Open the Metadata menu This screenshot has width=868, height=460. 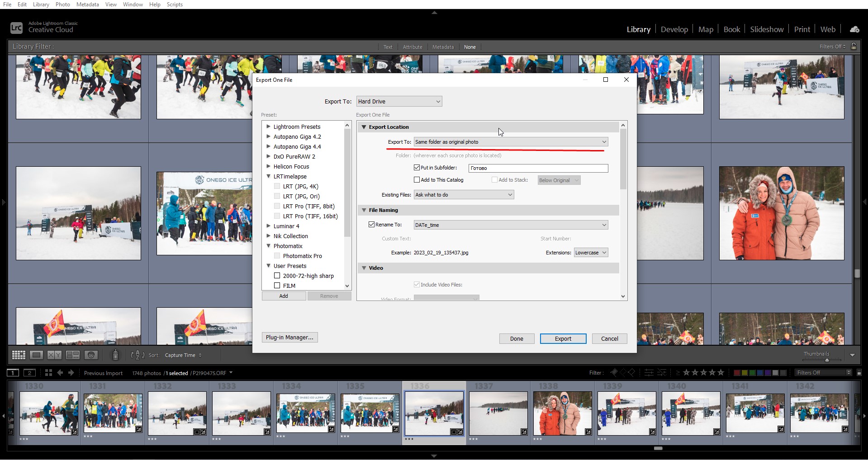click(x=87, y=5)
